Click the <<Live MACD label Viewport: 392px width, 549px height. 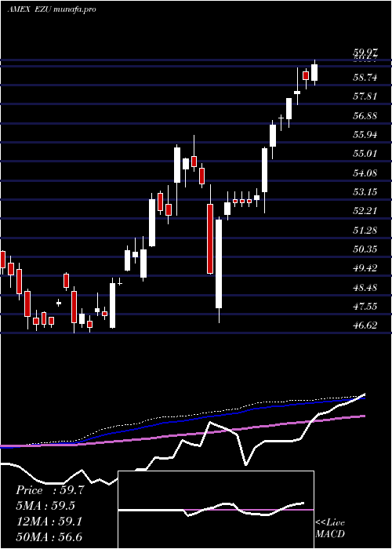click(x=330, y=528)
